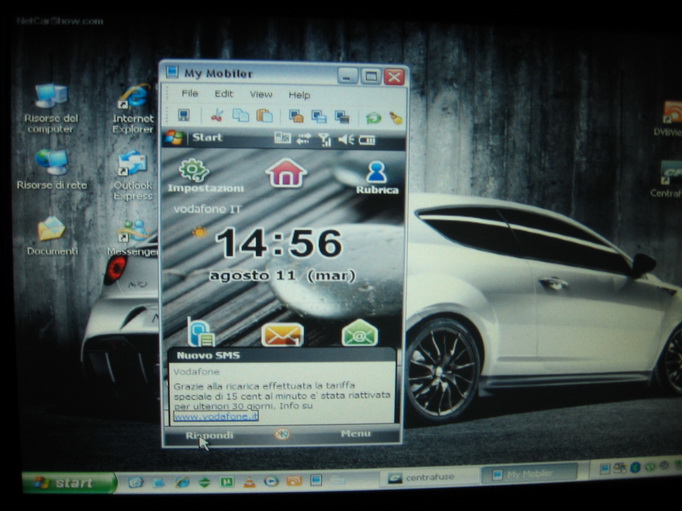The width and height of the screenshot is (682, 511).
Task: Minimize the My Mobiler window
Action: pyautogui.click(x=347, y=76)
